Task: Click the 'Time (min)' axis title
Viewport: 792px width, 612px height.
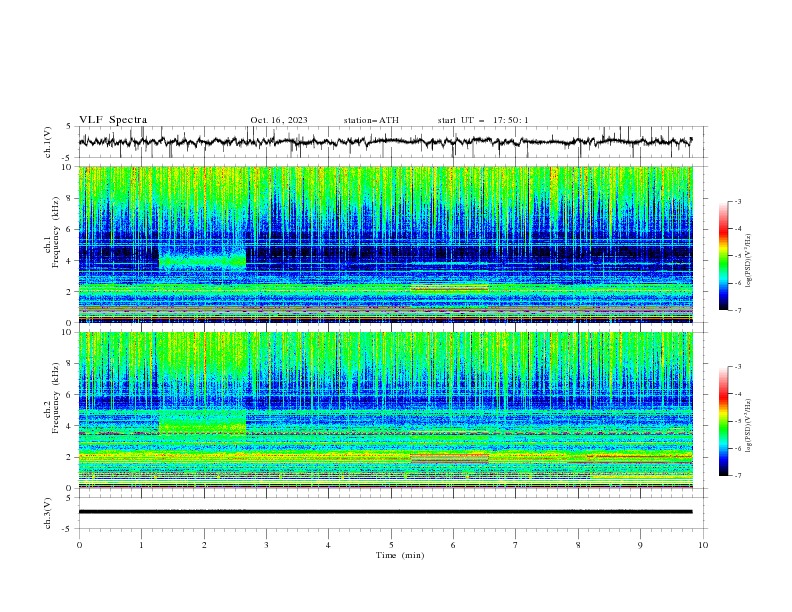Action: pyautogui.click(x=400, y=555)
